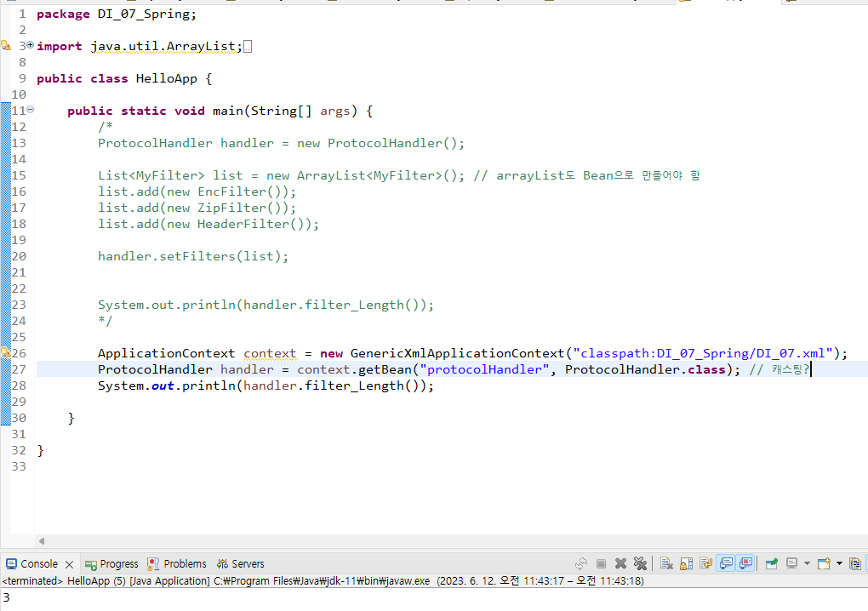Close the Console tab
This screenshot has width=868, height=611.
[69, 564]
